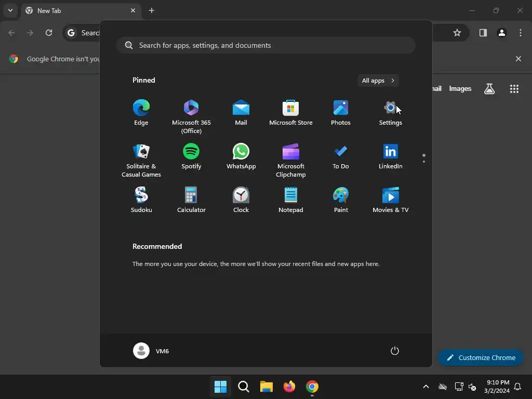Show hidden system tray icons
The width and height of the screenshot is (532, 399).
pyautogui.click(x=426, y=387)
